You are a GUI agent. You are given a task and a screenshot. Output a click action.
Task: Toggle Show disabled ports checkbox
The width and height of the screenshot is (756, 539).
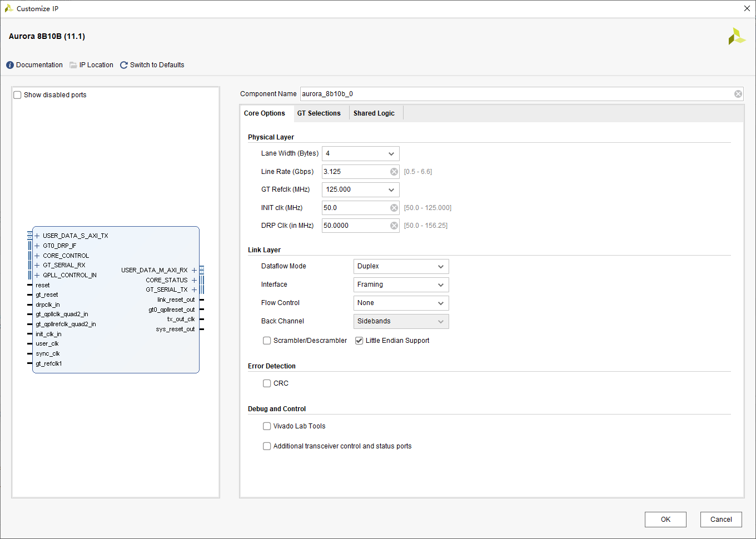[17, 95]
